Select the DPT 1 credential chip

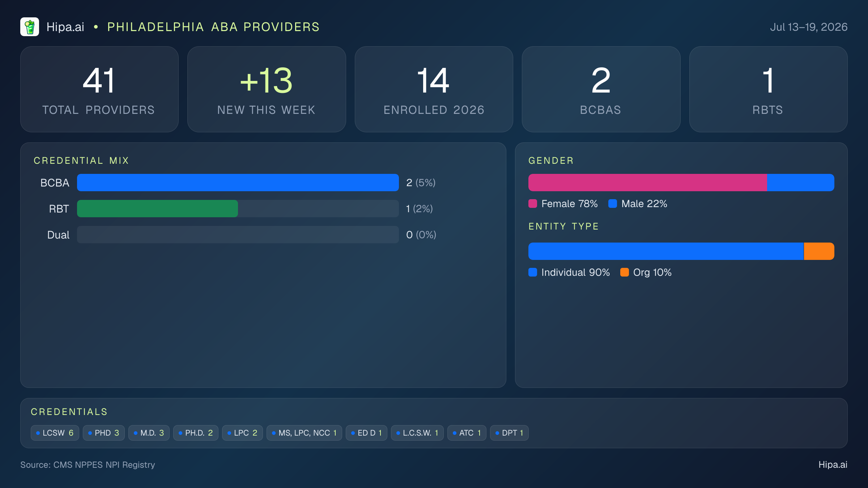(509, 433)
